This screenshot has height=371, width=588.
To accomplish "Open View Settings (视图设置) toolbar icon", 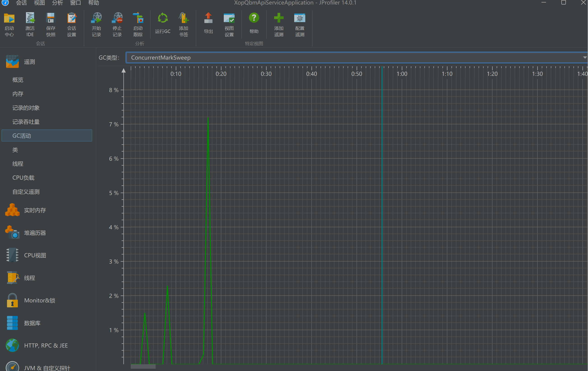I will 229,19.
